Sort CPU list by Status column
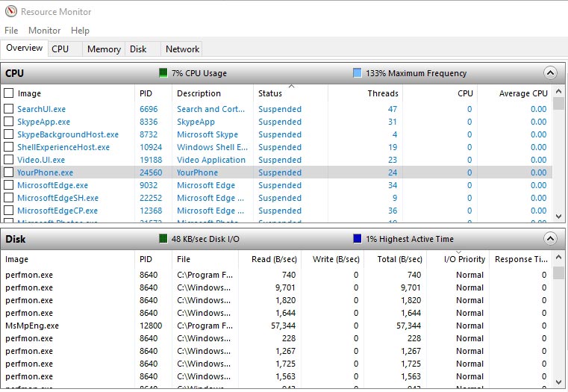This screenshot has height=392, width=568. 291,93
